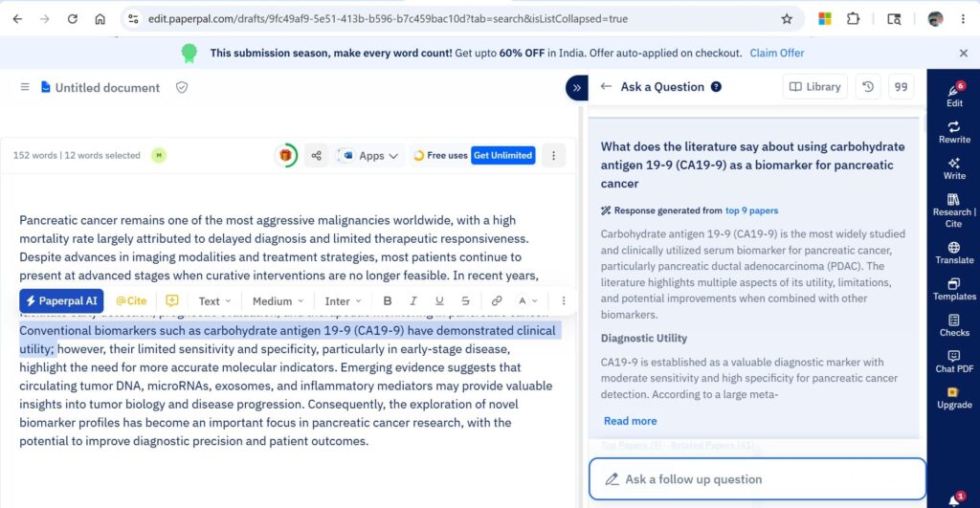
Task: Insert a hyperlink on selection
Action: point(497,301)
